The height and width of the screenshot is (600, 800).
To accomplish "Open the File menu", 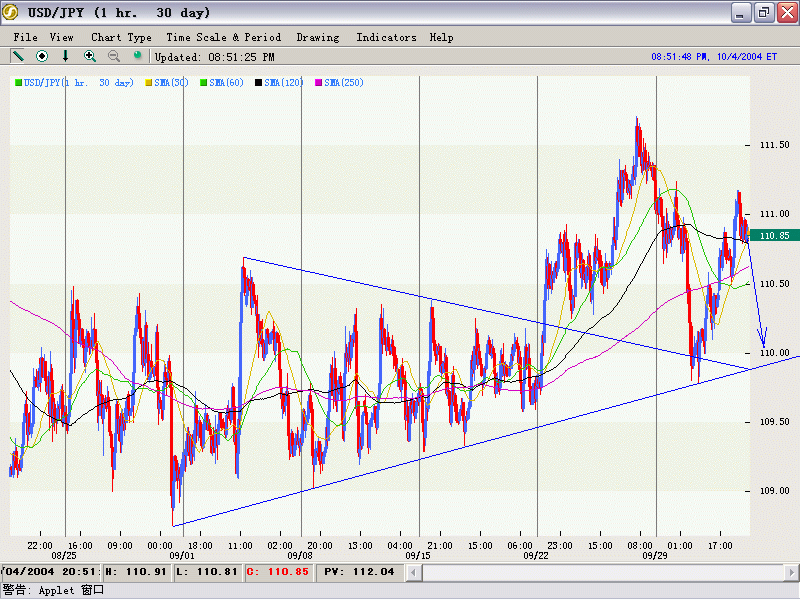I will coord(25,37).
